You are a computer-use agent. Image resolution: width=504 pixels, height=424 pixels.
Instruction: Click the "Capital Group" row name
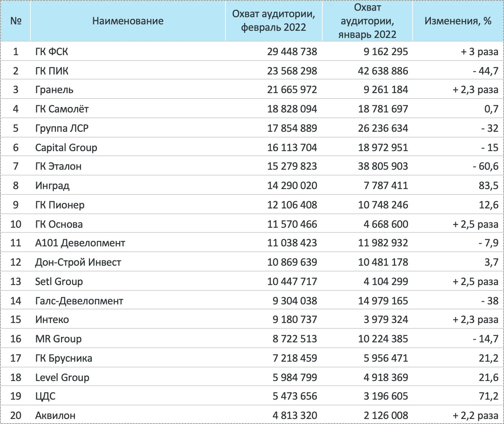pos(66,148)
